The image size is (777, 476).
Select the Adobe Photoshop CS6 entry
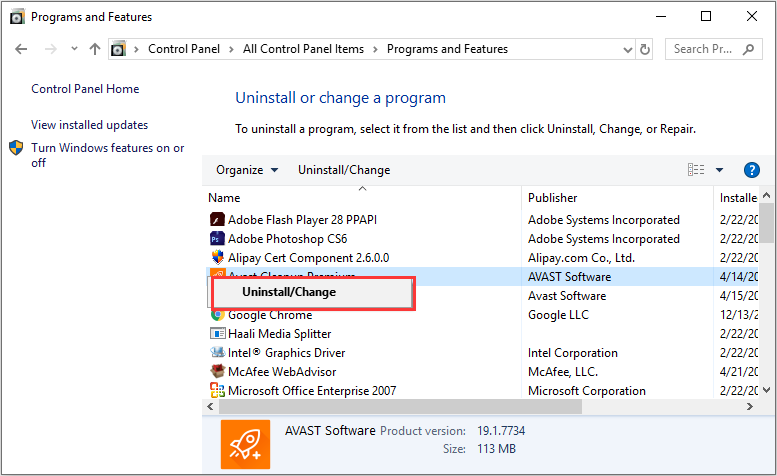point(287,239)
